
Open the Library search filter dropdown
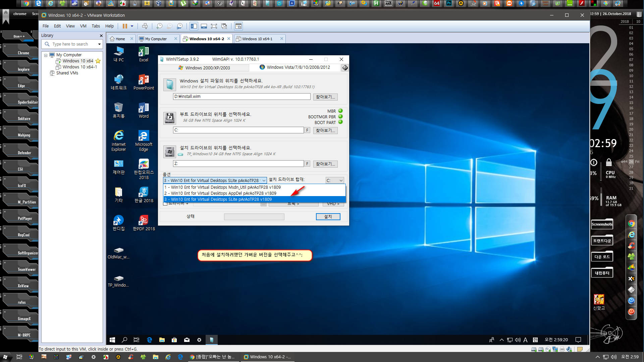pyautogui.click(x=99, y=44)
